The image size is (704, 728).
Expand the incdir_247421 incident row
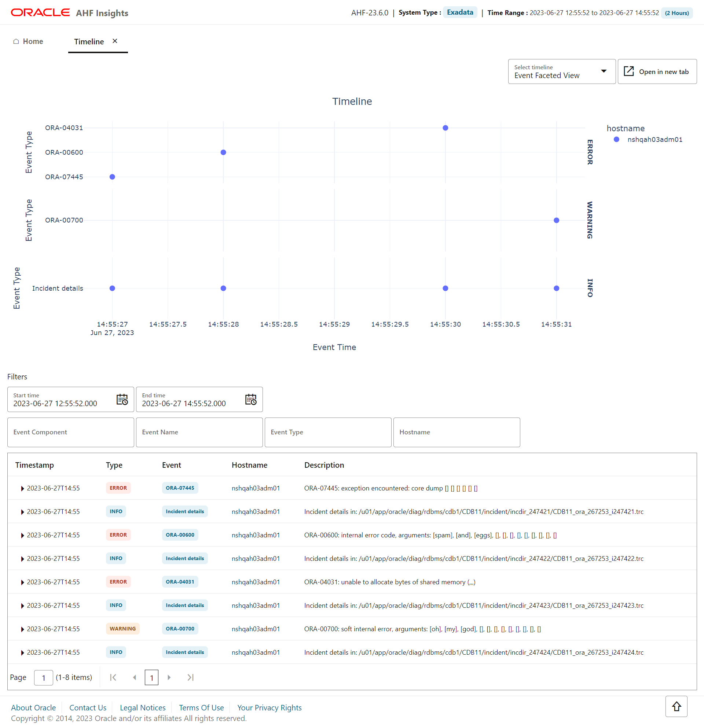tap(22, 512)
